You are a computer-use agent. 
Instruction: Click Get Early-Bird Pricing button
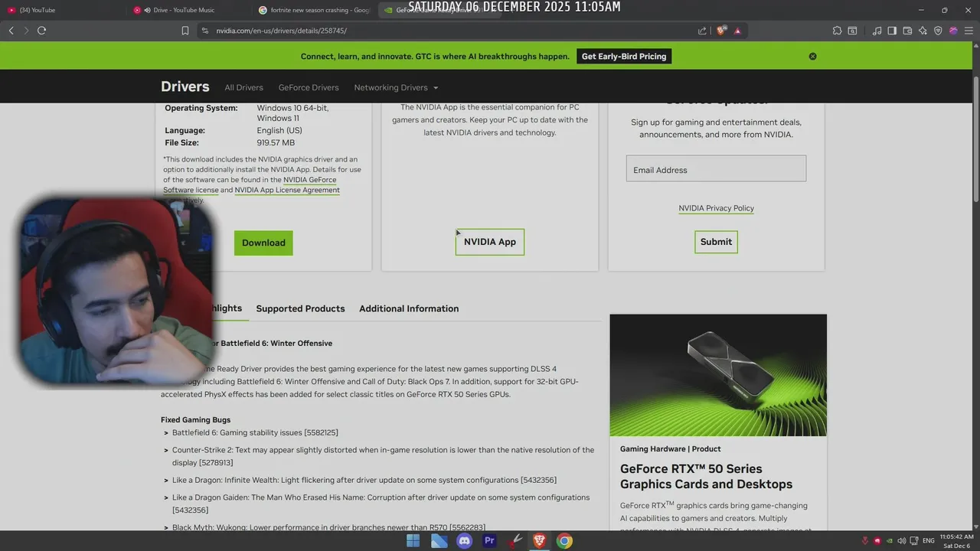click(x=624, y=57)
